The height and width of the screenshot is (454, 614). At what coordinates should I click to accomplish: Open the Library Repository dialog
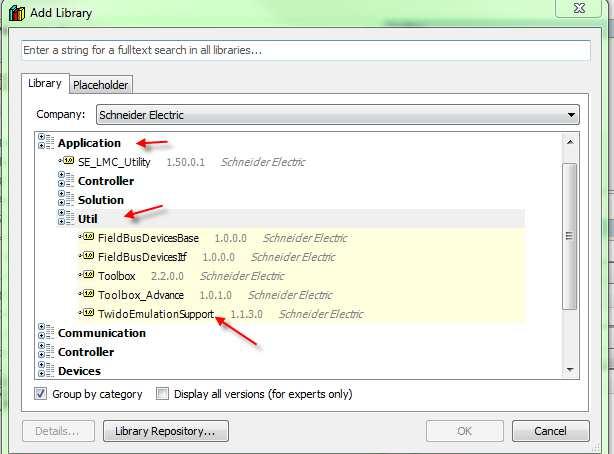pyautogui.click(x=166, y=431)
